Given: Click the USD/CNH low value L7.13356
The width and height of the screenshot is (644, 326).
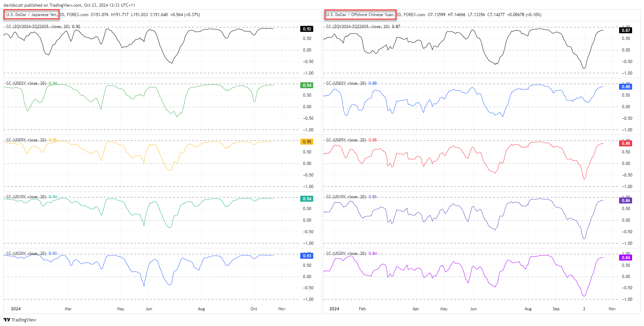Looking at the screenshot, I should click(476, 15).
